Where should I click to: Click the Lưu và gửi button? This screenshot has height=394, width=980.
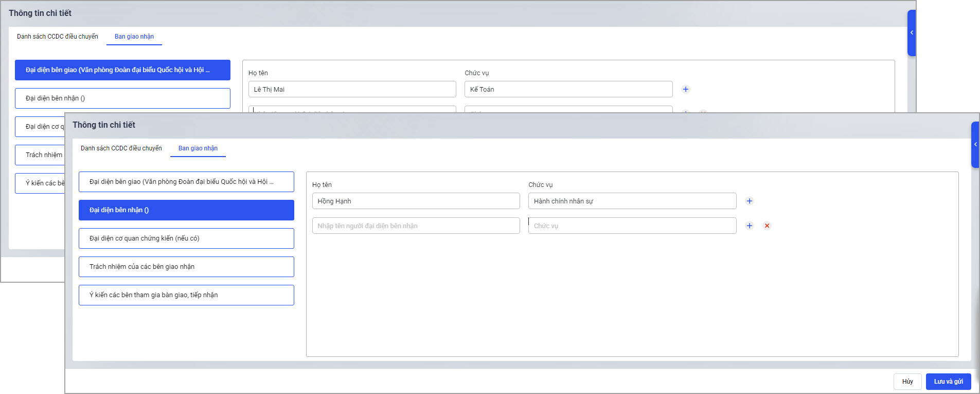[x=948, y=382]
